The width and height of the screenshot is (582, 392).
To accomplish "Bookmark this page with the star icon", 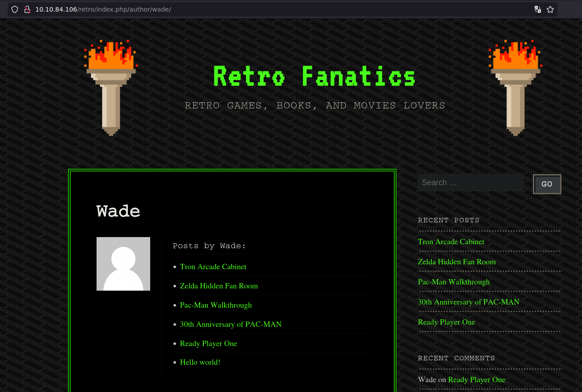I will [x=550, y=9].
